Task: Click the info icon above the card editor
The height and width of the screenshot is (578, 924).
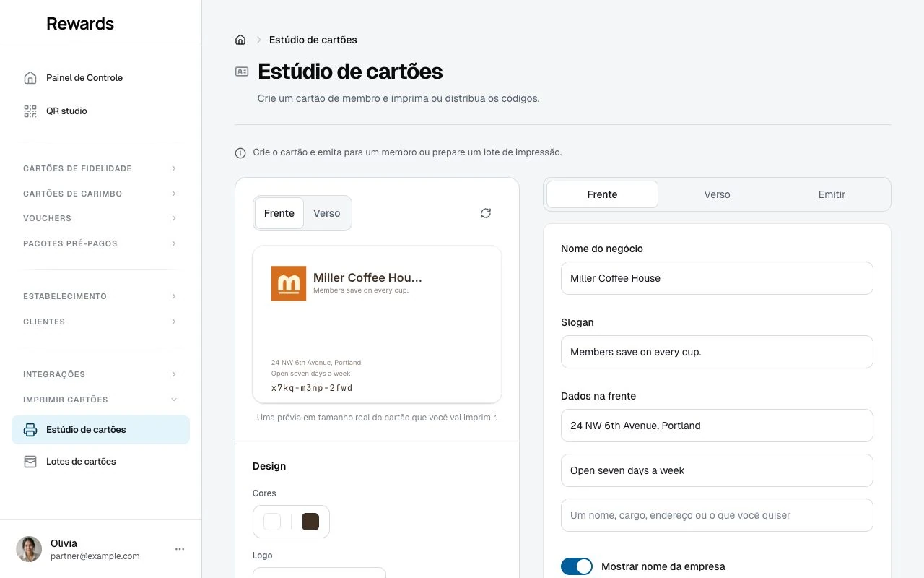Action: click(x=240, y=153)
